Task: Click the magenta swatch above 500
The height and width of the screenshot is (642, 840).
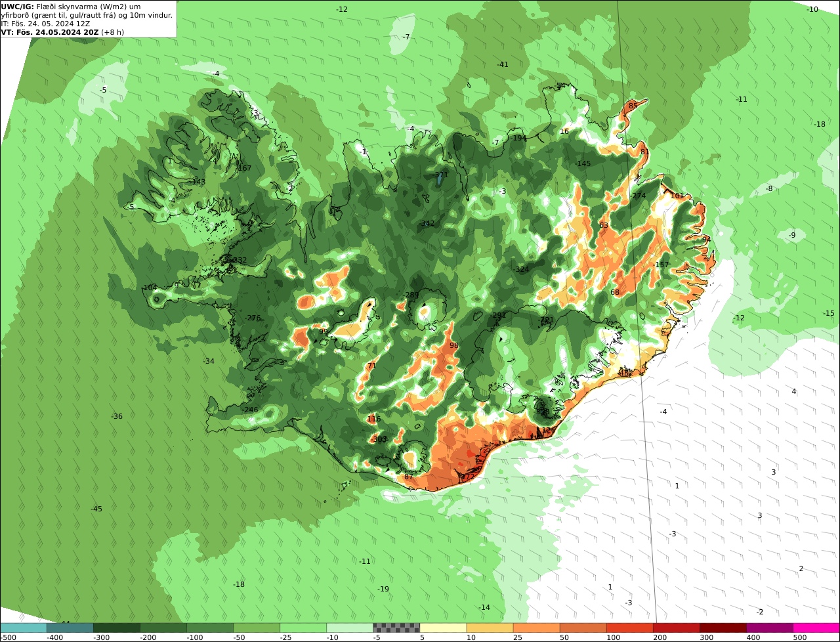Action: tap(816, 628)
